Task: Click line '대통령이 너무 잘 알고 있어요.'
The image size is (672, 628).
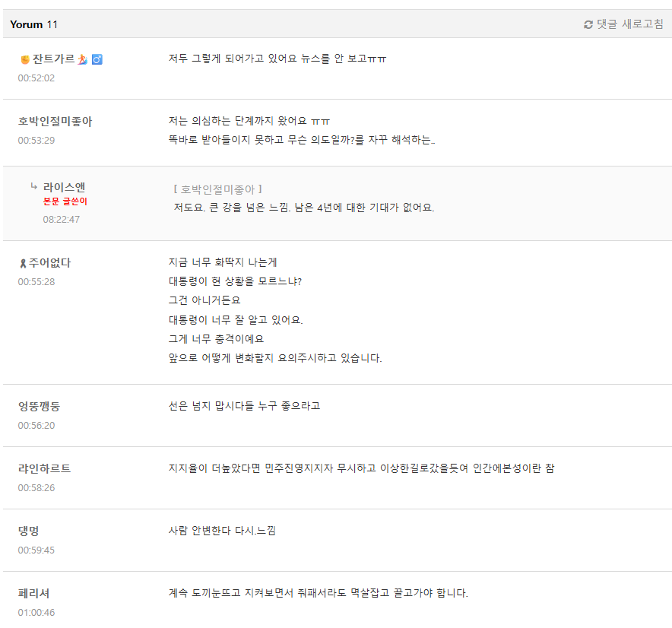Action: pos(236,320)
